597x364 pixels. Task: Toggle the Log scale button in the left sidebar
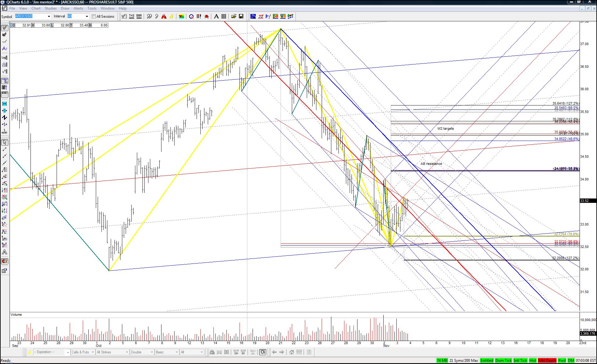[x=4, y=58]
